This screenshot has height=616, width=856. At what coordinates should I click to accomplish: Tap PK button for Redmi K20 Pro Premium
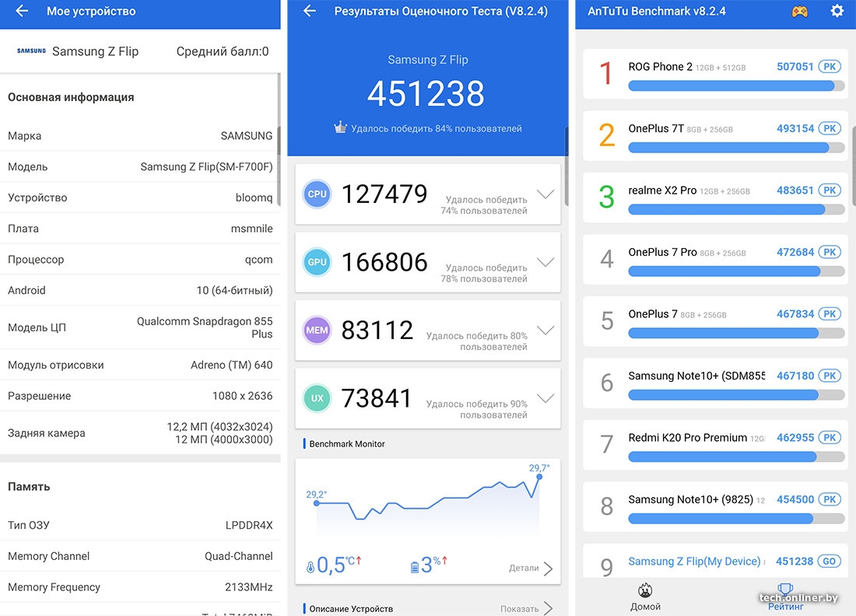(830, 438)
